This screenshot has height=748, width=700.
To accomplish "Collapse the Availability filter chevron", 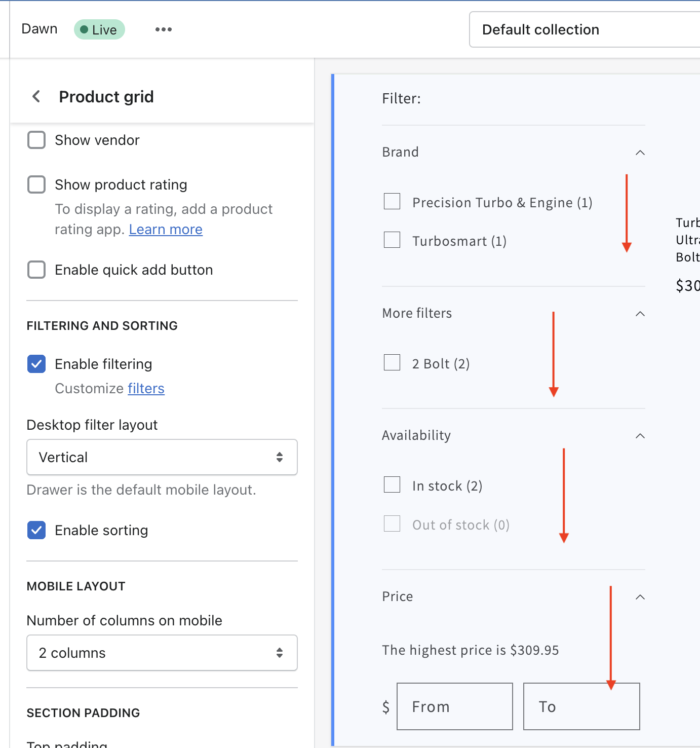I will point(640,436).
